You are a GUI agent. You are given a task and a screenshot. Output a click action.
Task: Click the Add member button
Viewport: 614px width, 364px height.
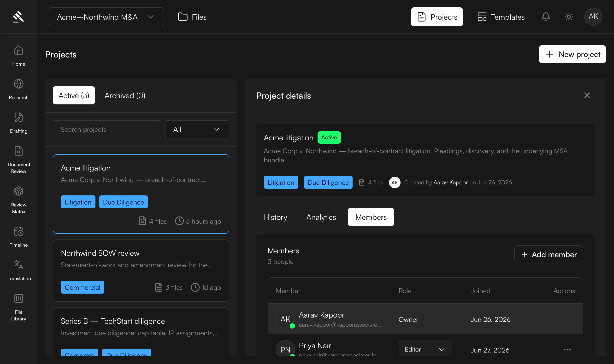[x=549, y=254]
